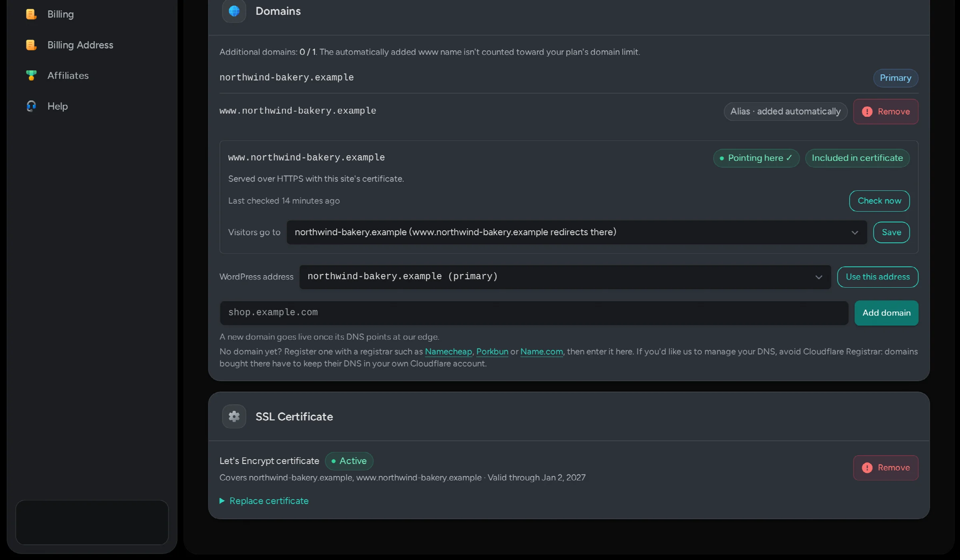Click the Valid through Jan 2, 2027 text
This screenshot has width=960, height=560.
[536, 478]
